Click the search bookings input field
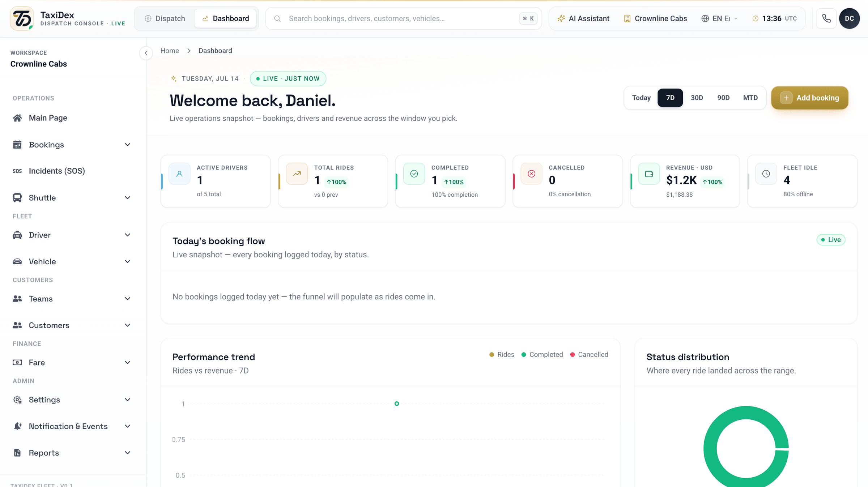The height and width of the screenshot is (487, 868). click(404, 18)
